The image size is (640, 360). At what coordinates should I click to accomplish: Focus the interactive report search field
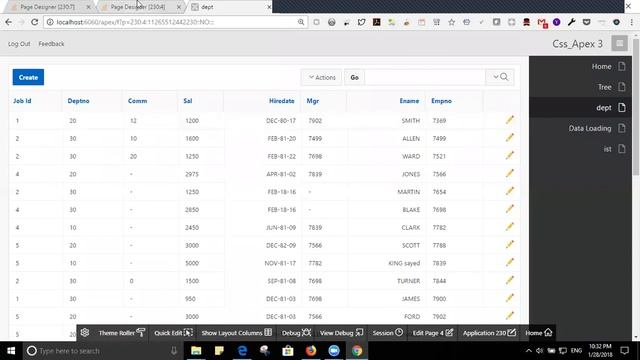point(424,77)
